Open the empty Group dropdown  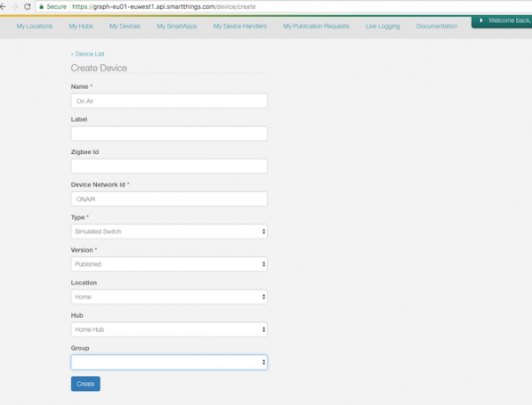(169, 362)
